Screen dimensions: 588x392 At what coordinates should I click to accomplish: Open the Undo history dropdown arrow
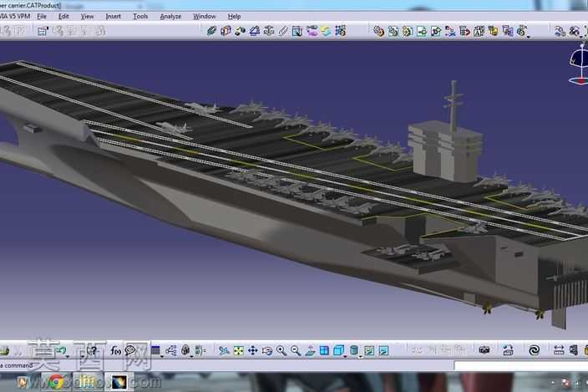pos(68,355)
